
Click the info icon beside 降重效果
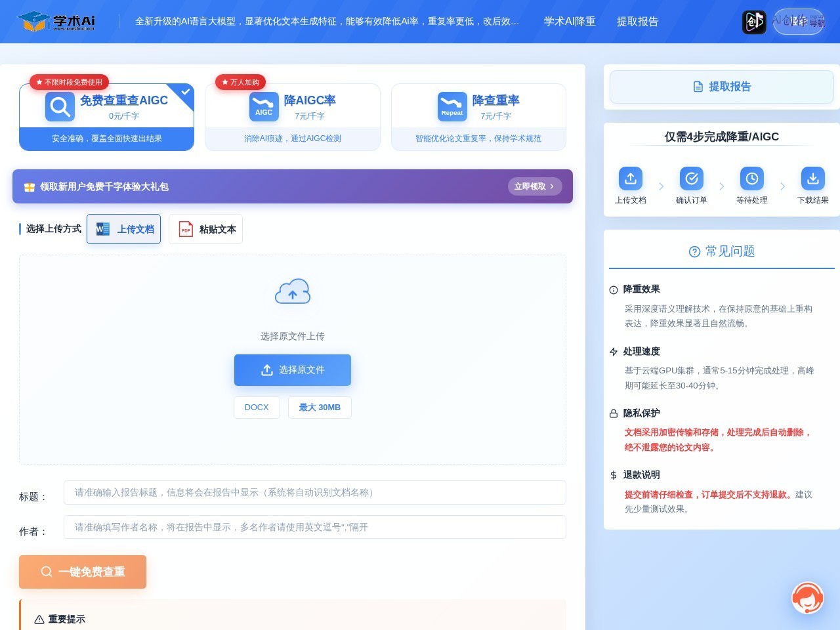[614, 290]
